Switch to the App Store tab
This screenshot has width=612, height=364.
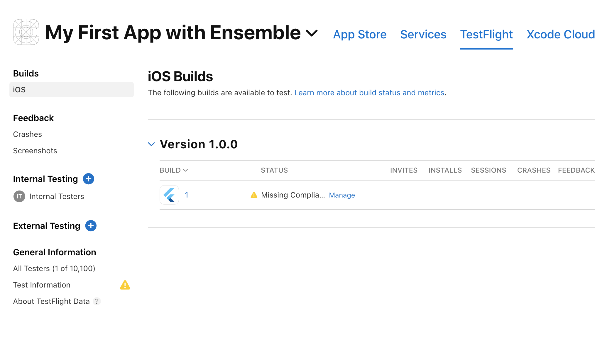coord(360,34)
